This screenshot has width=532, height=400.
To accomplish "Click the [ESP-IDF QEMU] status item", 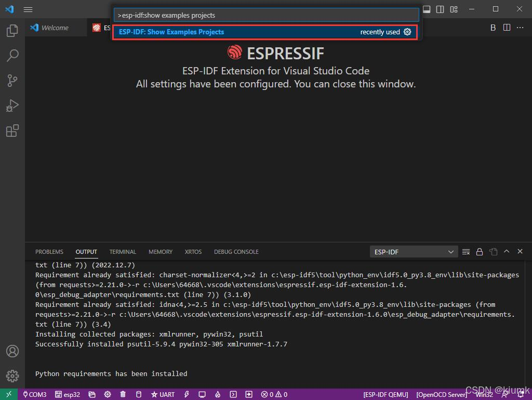I will coord(385,395).
